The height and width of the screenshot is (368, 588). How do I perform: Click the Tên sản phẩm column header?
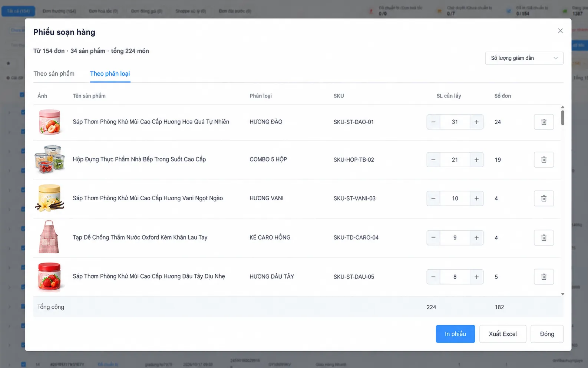click(89, 96)
